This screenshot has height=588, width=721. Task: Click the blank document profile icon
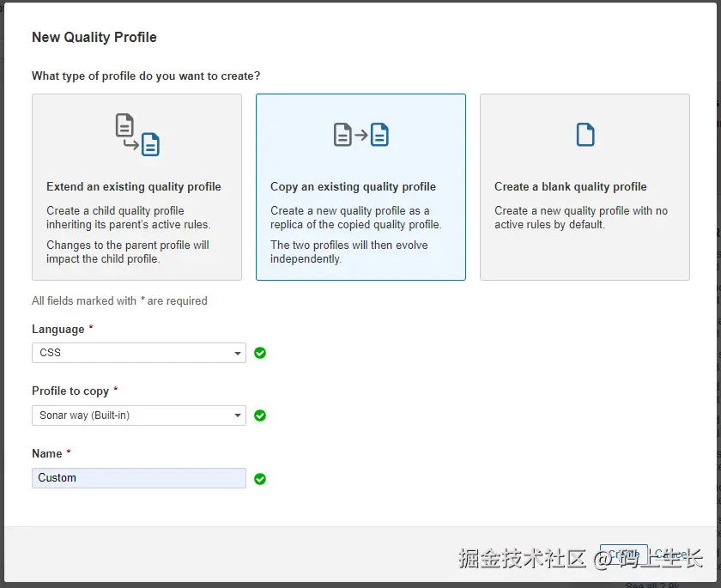(x=585, y=135)
